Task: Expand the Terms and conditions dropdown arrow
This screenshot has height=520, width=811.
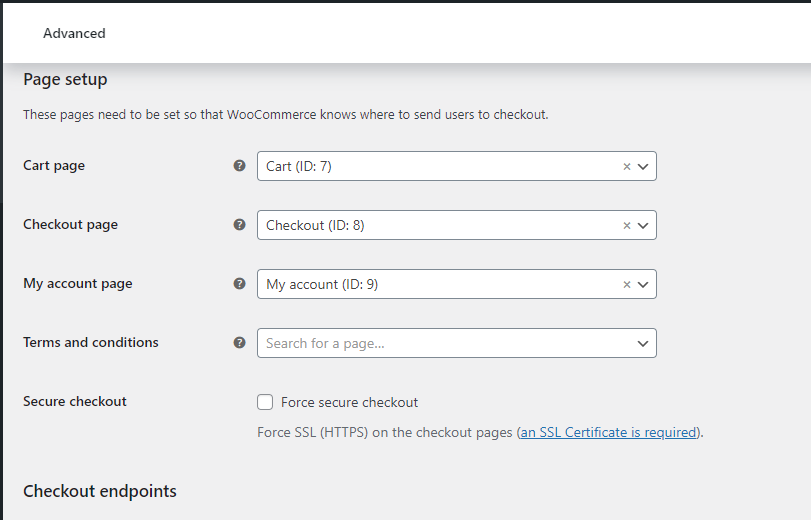Action: [x=643, y=344]
